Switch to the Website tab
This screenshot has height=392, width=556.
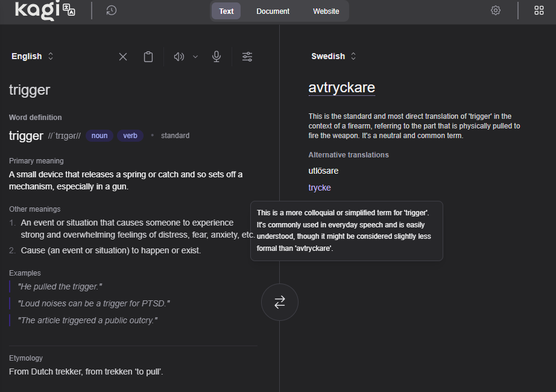click(326, 11)
